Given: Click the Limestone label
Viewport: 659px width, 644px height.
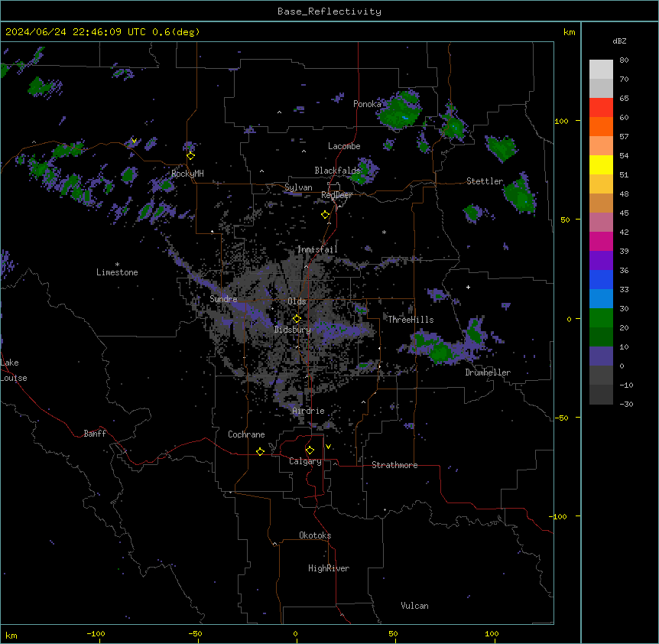Looking at the screenshot, I should (117, 272).
